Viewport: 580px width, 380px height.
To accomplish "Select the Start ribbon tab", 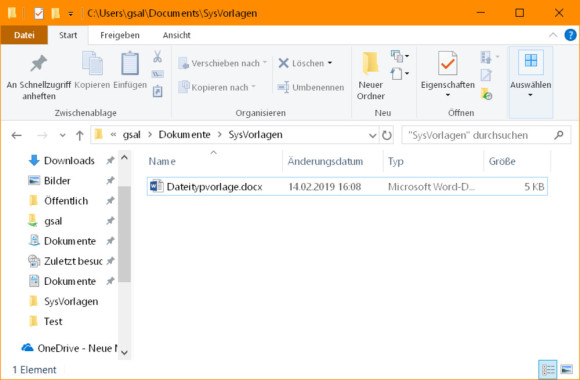I will [68, 35].
